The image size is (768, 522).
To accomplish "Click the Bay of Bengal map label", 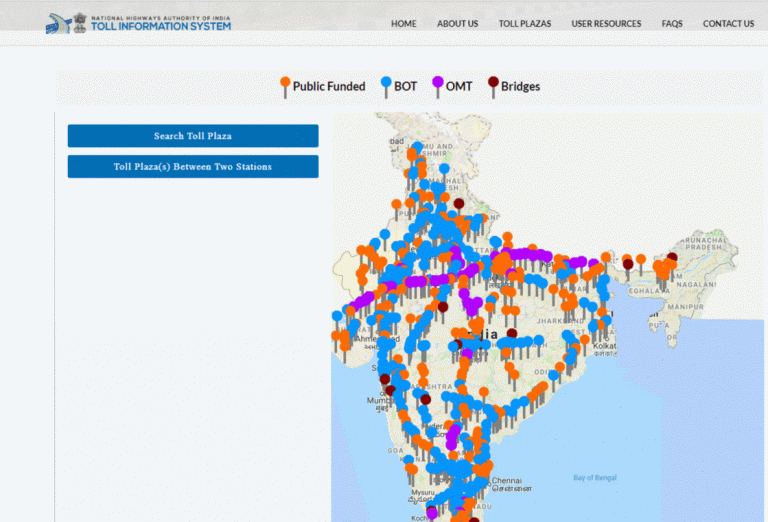I will (x=595, y=477).
